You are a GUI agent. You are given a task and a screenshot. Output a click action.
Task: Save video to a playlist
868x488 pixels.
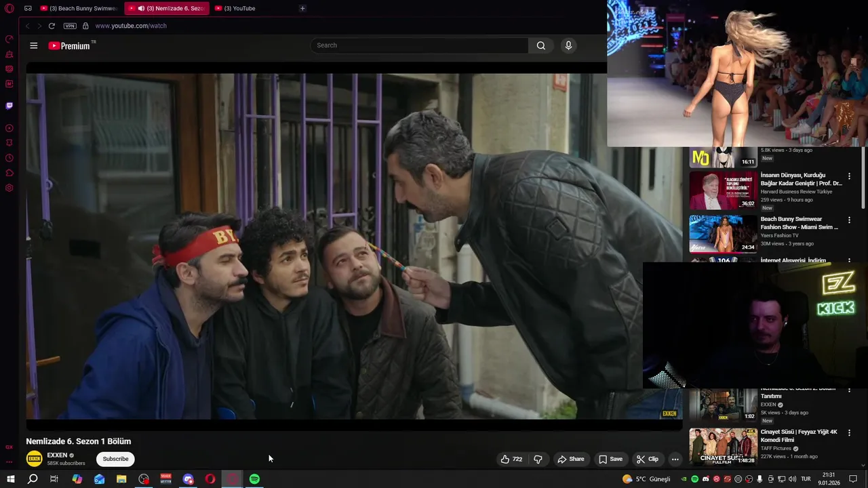pos(610,459)
